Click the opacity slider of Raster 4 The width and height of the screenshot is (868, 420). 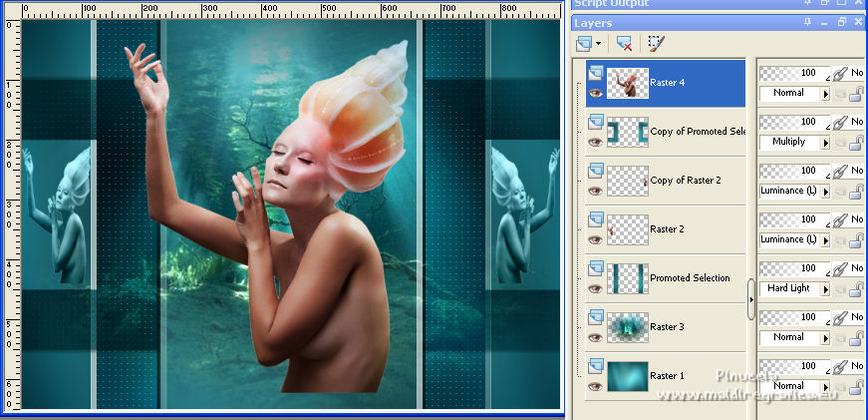point(795,73)
